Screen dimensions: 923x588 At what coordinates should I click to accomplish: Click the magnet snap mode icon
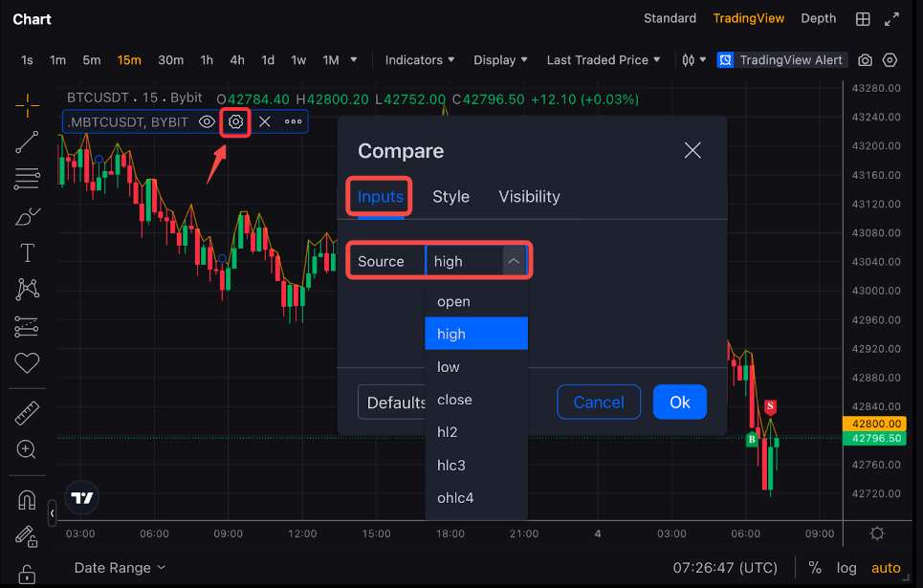(27, 500)
